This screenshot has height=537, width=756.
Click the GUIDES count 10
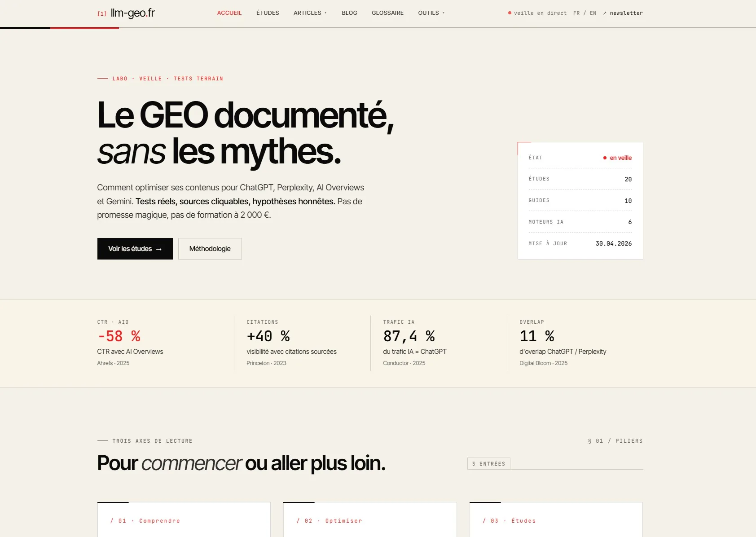pyautogui.click(x=628, y=201)
